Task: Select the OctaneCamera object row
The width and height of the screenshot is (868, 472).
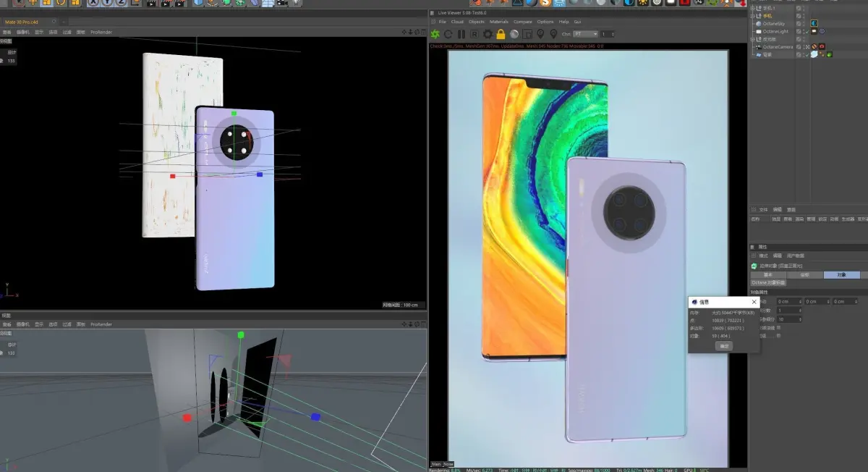Action: click(778, 47)
